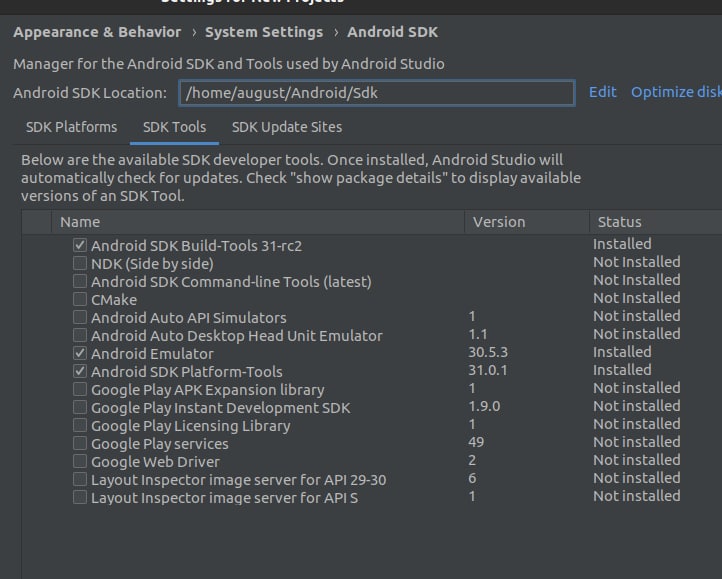The image size is (722, 579).
Task: Enable Google Play services checkbox
Action: 80,443
